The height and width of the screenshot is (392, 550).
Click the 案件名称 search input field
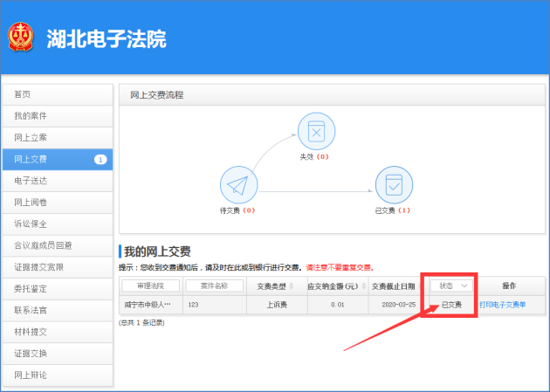coord(215,285)
